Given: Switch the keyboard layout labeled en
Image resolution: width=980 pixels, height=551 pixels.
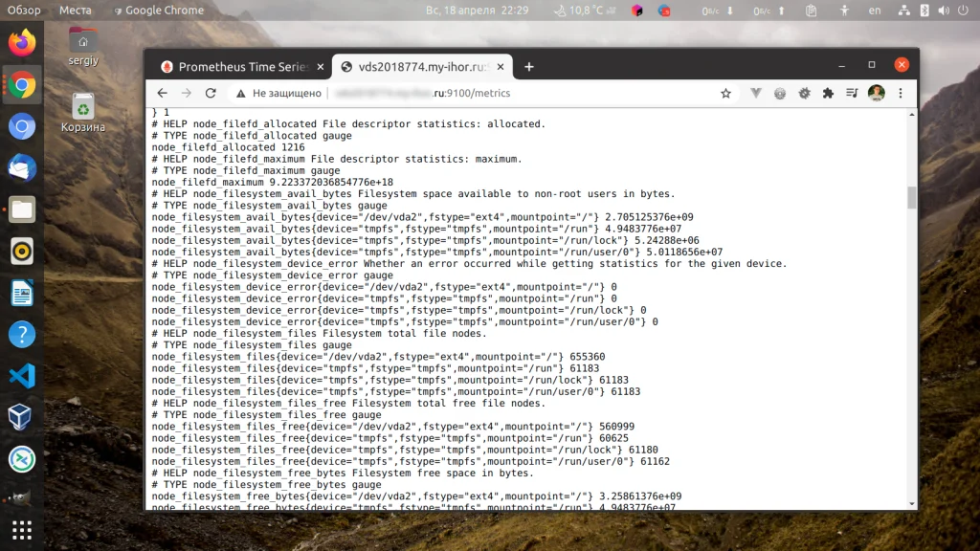Looking at the screenshot, I should pos(874,11).
